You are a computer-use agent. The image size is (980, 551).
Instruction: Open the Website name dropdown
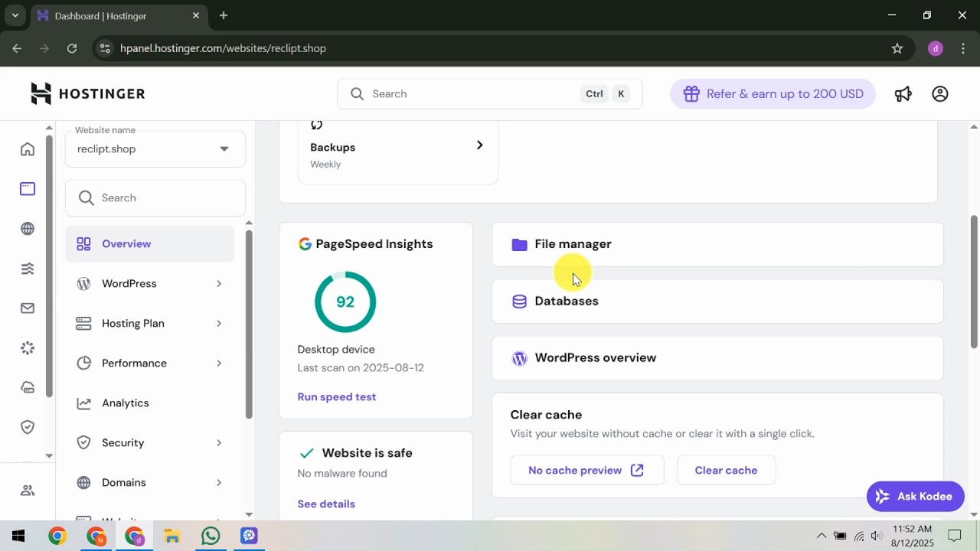[155, 149]
